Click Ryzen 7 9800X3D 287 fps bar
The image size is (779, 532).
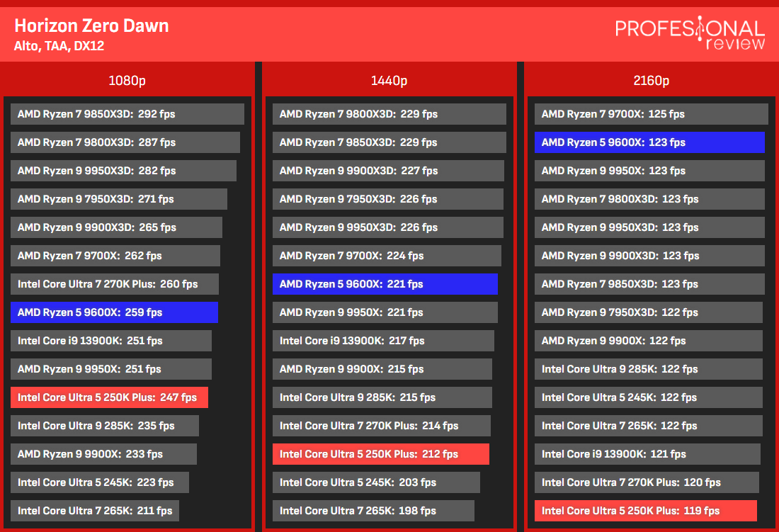125,142
